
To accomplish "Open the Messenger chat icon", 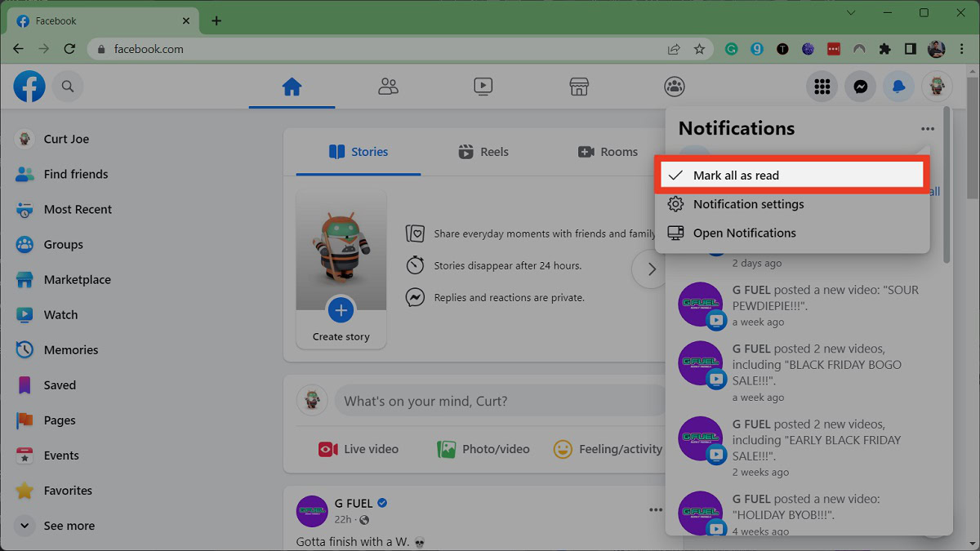I will point(860,87).
